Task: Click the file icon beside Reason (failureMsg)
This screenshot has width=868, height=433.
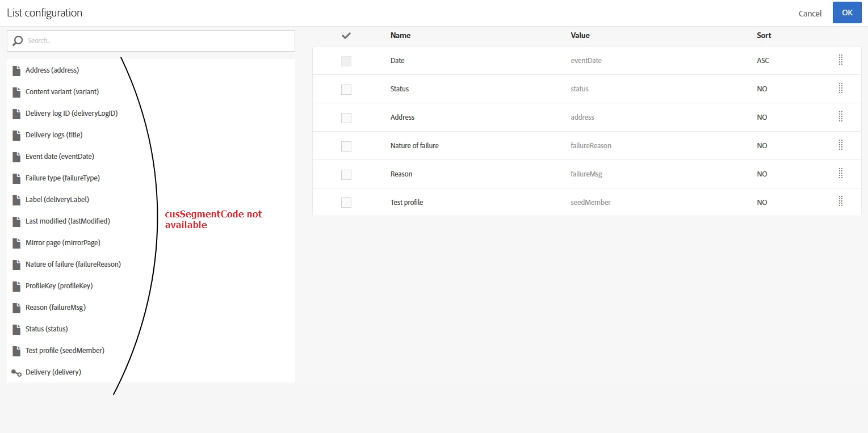Action: [16, 308]
